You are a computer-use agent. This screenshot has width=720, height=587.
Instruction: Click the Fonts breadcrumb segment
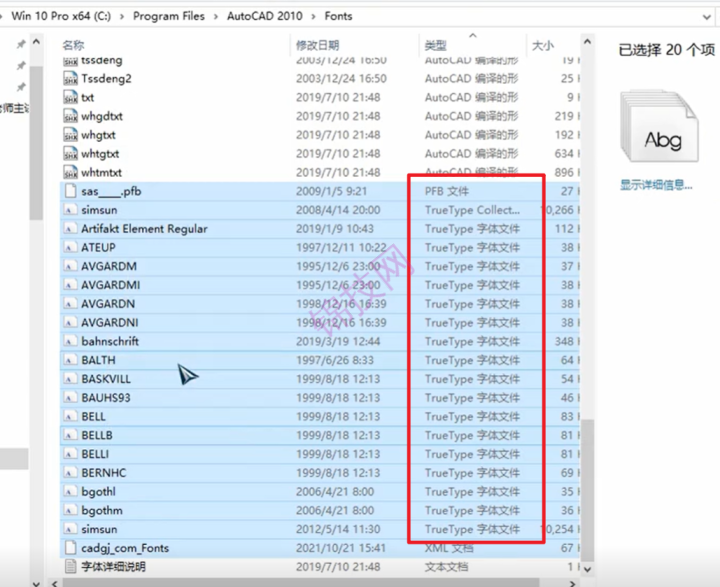pos(338,16)
